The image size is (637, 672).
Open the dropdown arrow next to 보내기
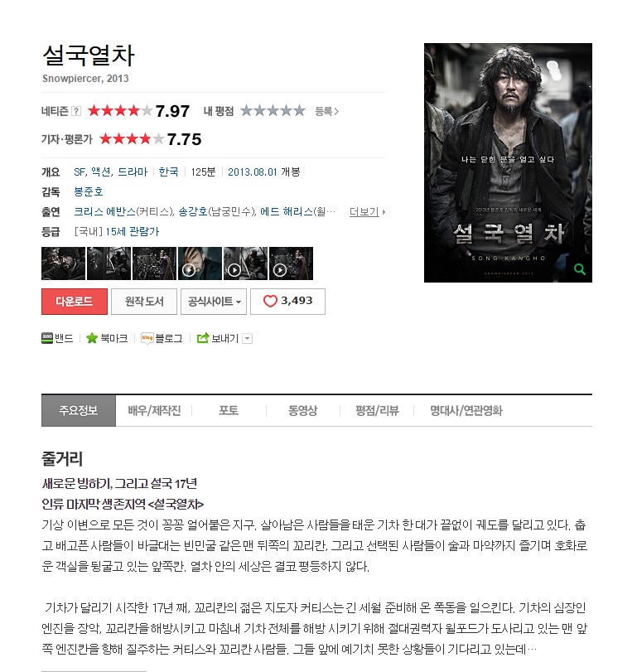pos(247,339)
